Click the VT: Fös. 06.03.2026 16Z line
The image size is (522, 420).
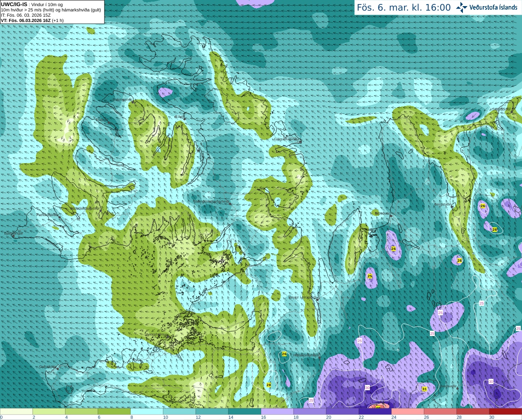click(x=32, y=20)
